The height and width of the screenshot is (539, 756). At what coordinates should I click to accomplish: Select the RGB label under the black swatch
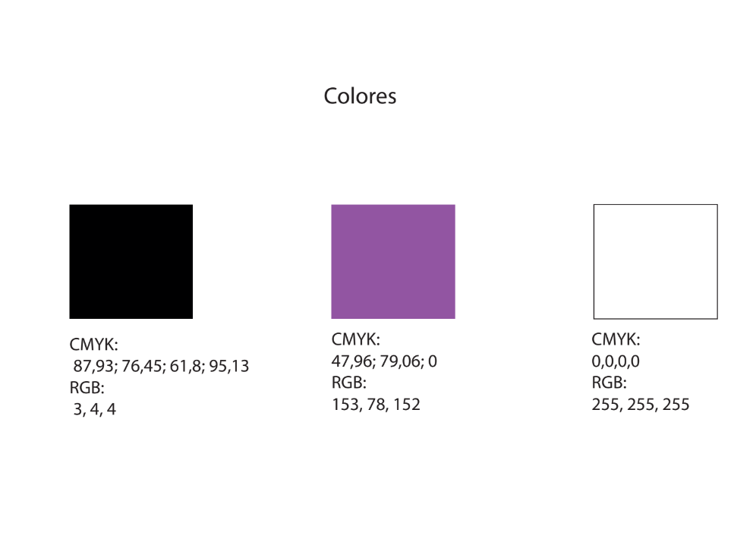[87, 387]
